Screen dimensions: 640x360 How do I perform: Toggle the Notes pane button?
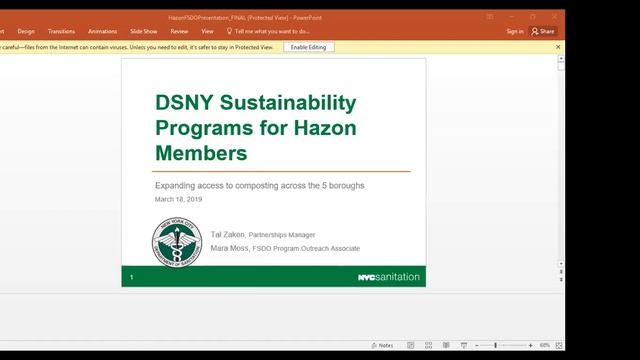coord(382,345)
